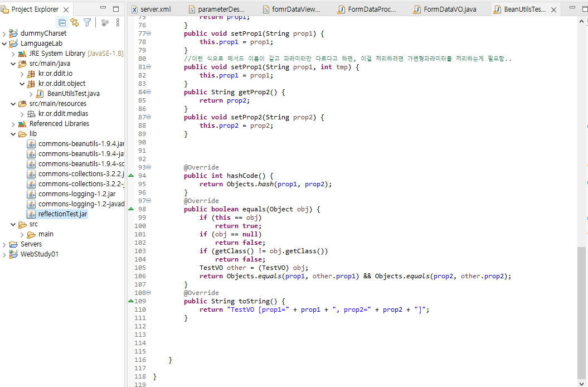Click override marker on line 109
This screenshot has width=588, height=387.
point(131,301)
